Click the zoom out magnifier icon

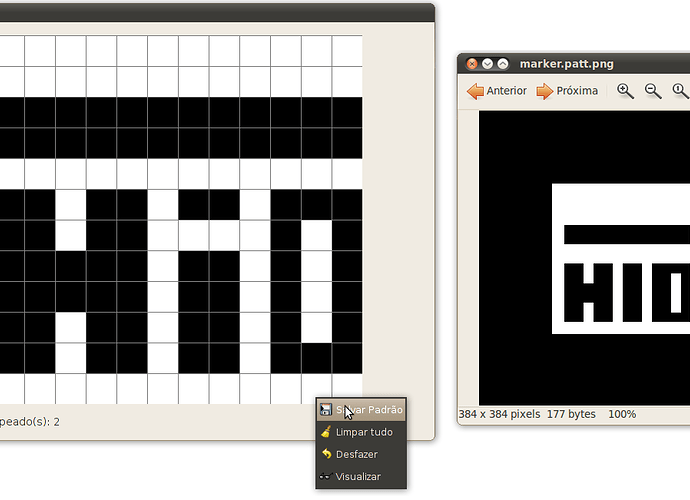click(x=653, y=91)
